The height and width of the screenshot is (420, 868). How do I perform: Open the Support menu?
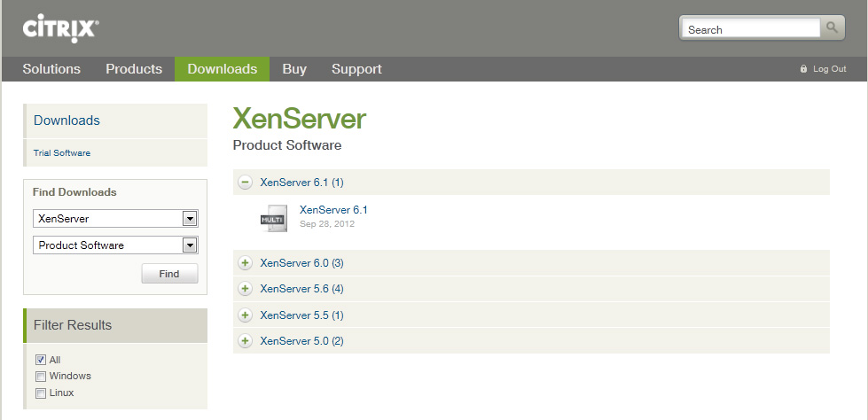click(x=356, y=69)
